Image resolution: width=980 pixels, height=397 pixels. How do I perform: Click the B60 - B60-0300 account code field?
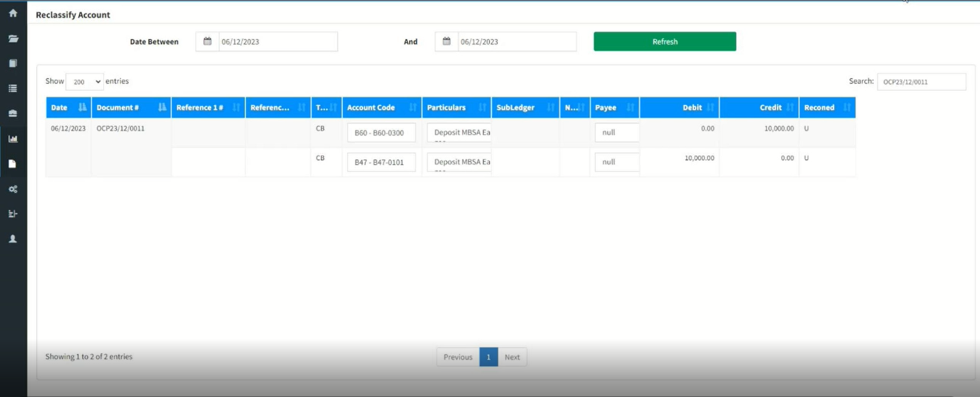click(x=381, y=133)
